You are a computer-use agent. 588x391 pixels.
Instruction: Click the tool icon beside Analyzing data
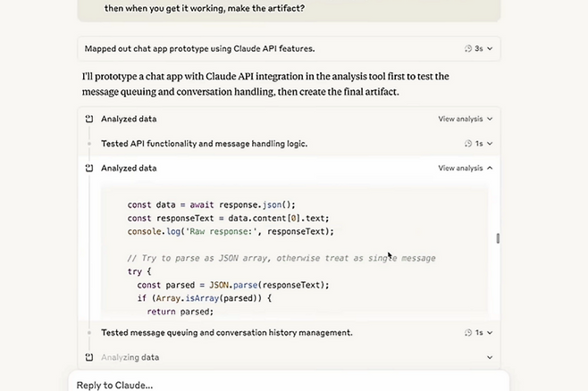click(89, 357)
